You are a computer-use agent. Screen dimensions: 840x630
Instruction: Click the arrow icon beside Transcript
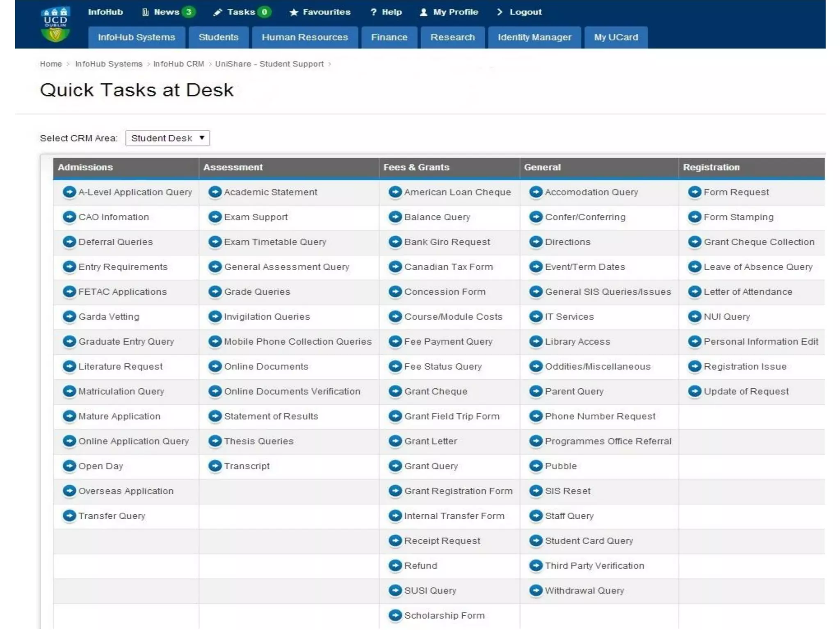[215, 466]
